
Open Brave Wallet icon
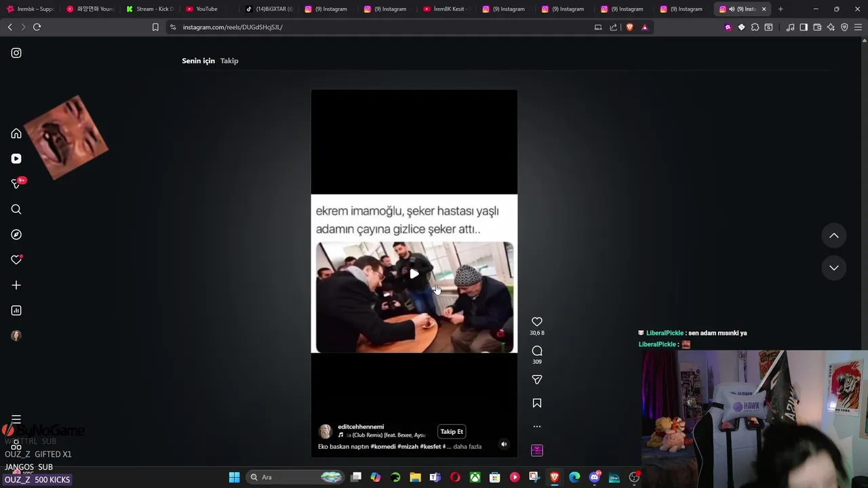[x=817, y=27]
